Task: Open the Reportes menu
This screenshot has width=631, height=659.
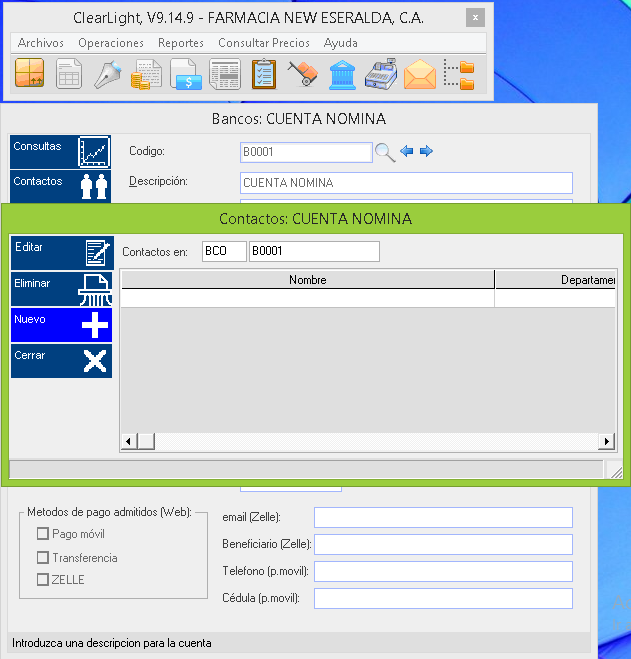Action: click(x=181, y=43)
